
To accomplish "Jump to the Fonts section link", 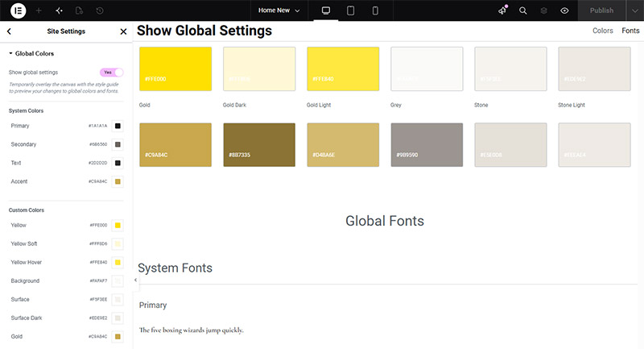I will pyautogui.click(x=630, y=31).
